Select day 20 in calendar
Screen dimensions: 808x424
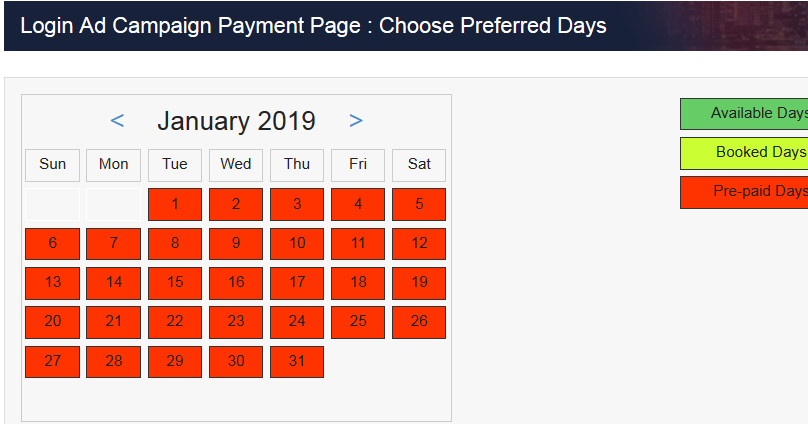[x=53, y=322]
